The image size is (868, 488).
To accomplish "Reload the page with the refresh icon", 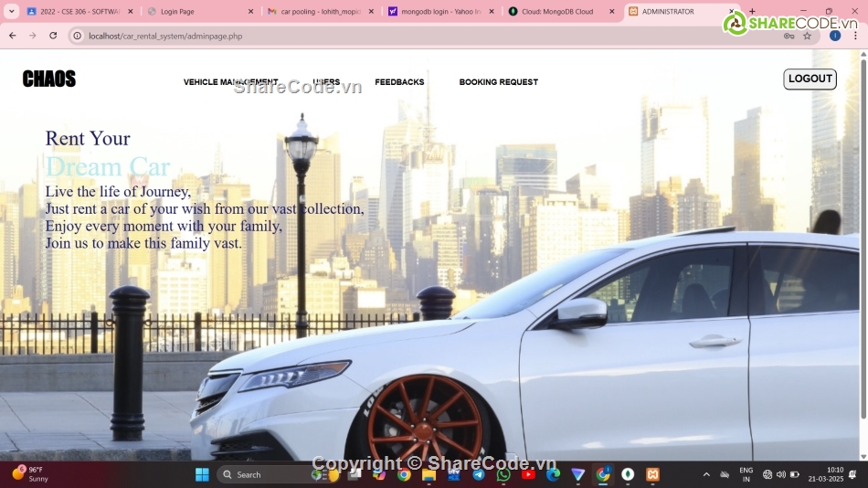I will tap(53, 36).
